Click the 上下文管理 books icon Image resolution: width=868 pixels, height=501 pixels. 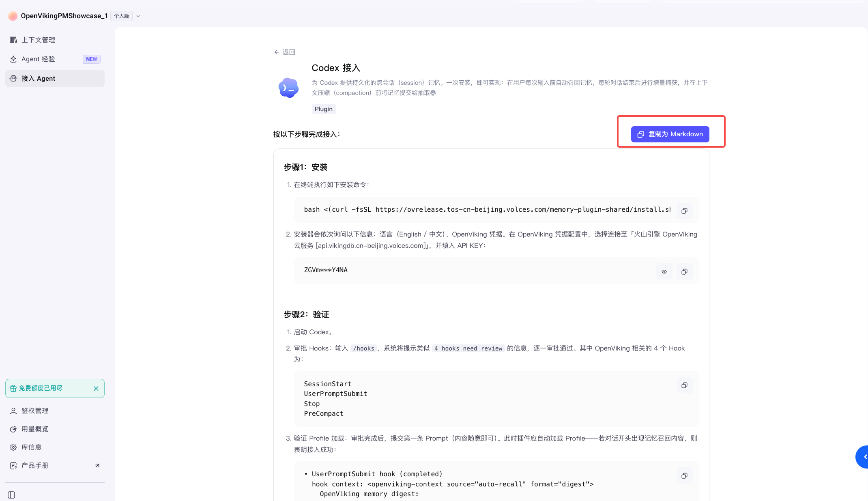point(13,40)
